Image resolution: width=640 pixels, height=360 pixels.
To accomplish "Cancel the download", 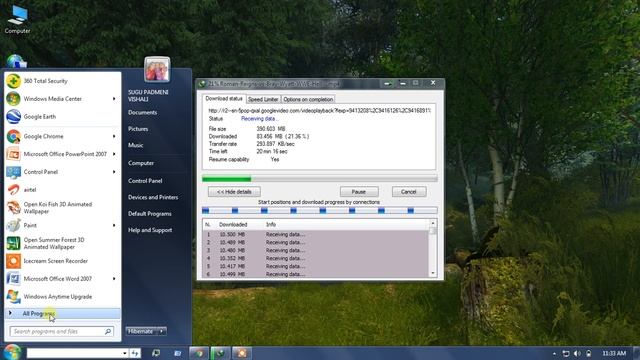I will pos(409,192).
